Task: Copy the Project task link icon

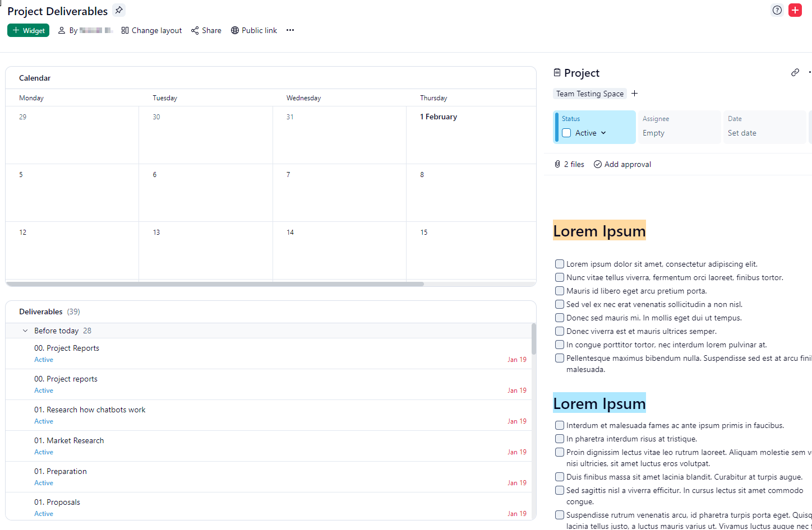Action: point(795,72)
